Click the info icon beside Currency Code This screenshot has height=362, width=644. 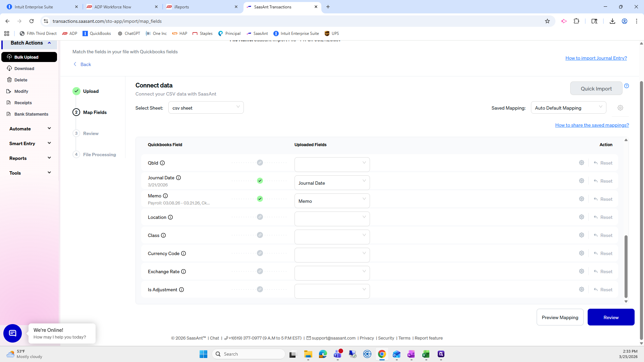point(183,253)
